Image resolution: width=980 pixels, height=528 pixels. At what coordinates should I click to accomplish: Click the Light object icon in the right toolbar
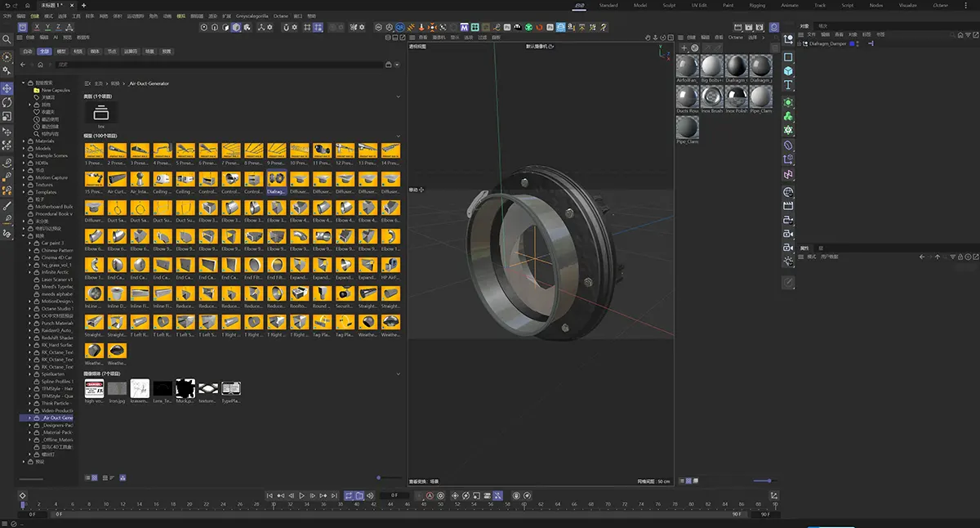[x=788, y=262]
